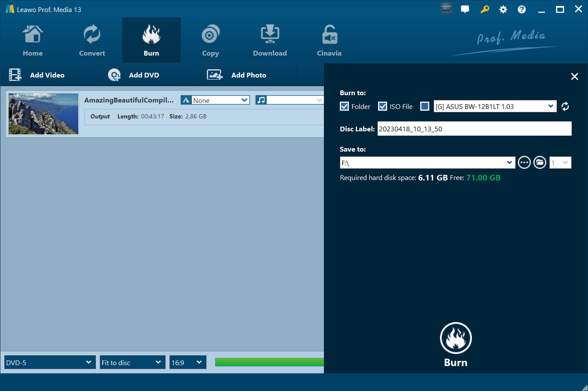Close the burn settings side panel
588x391 pixels.
tap(574, 76)
